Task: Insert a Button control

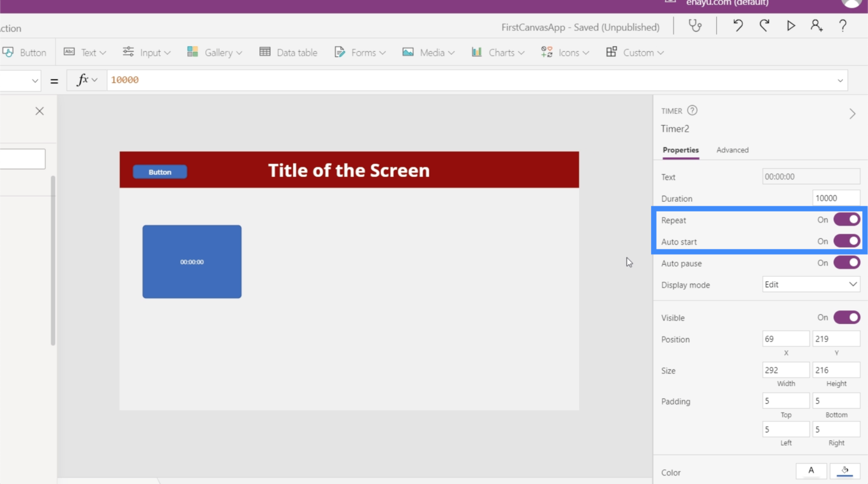Action: click(24, 52)
